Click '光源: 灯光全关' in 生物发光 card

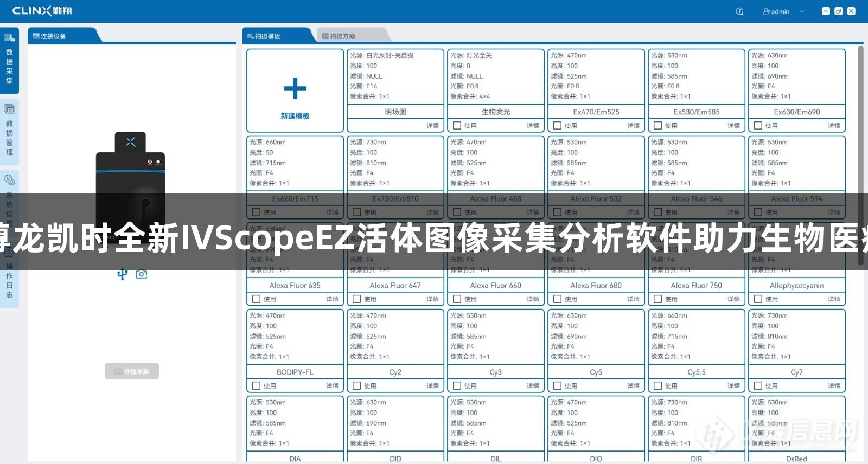click(471, 55)
